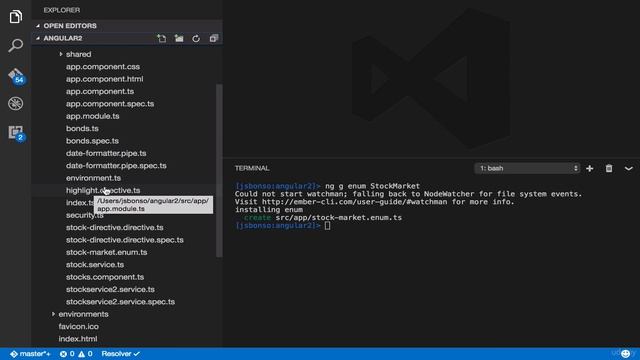Click the New Folder icon in ANGULAR2 header
640x360 pixels.
click(179, 38)
